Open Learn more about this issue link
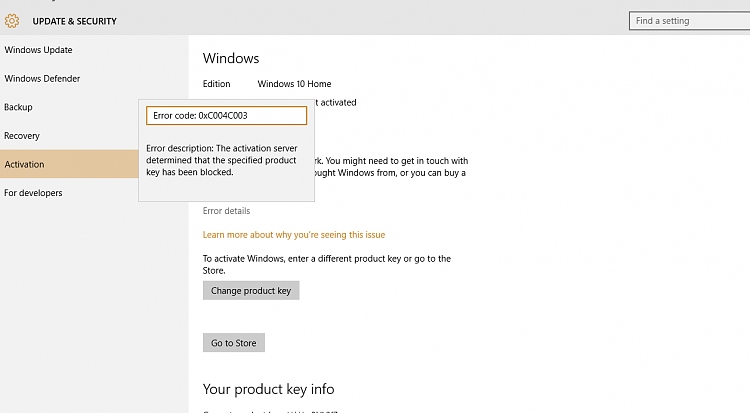750x413 pixels. pos(293,235)
